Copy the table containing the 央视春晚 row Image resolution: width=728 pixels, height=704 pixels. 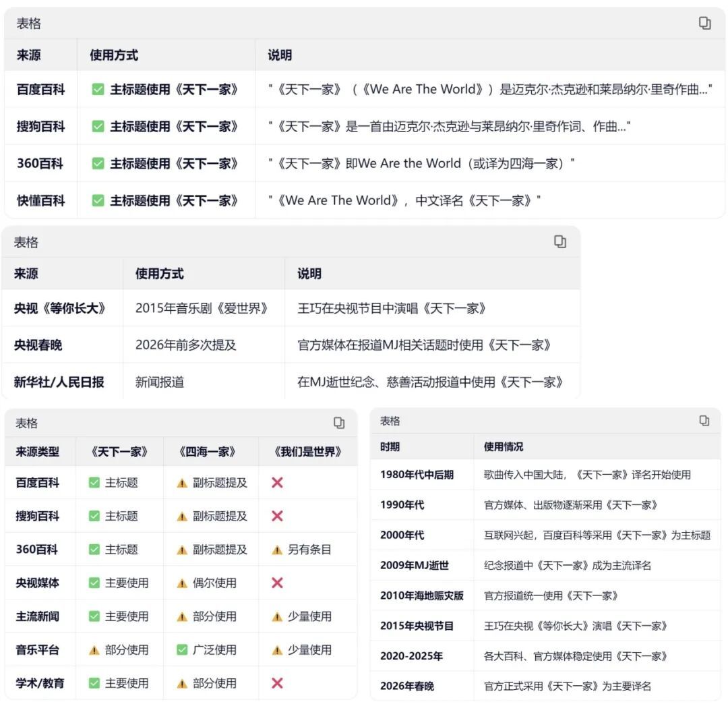[560, 241]
